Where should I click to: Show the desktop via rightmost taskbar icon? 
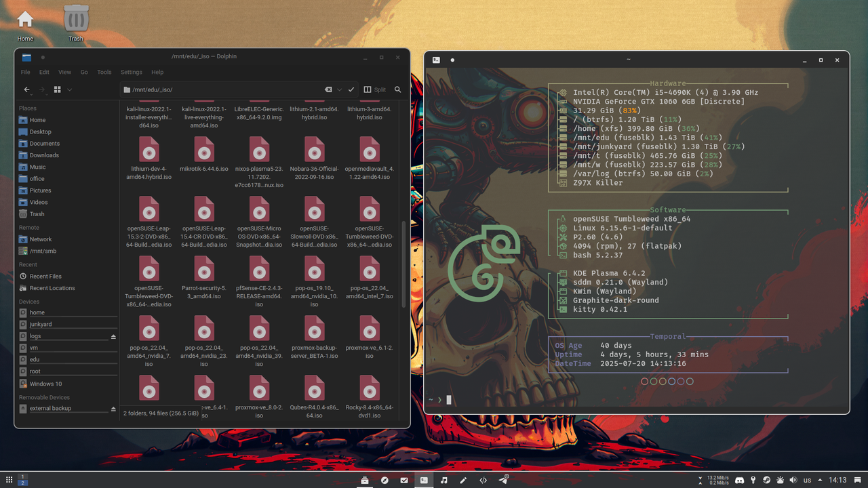coord(859,480)
